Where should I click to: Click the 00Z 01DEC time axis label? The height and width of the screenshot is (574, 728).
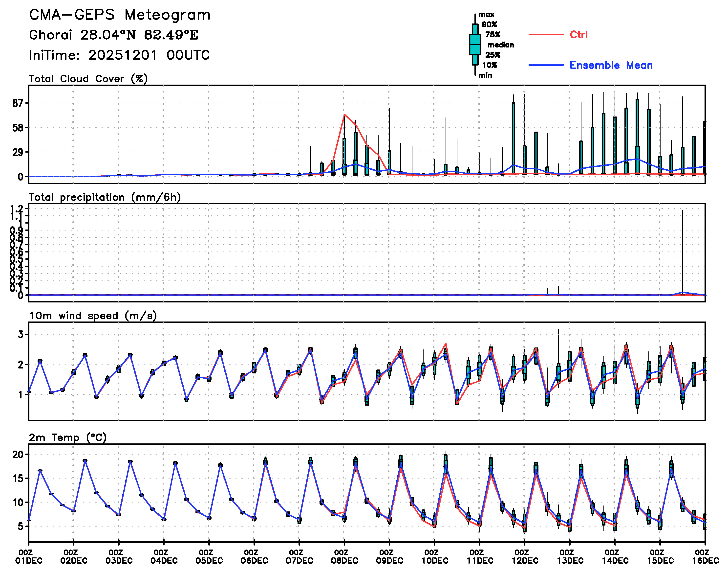tap(29, 556)
